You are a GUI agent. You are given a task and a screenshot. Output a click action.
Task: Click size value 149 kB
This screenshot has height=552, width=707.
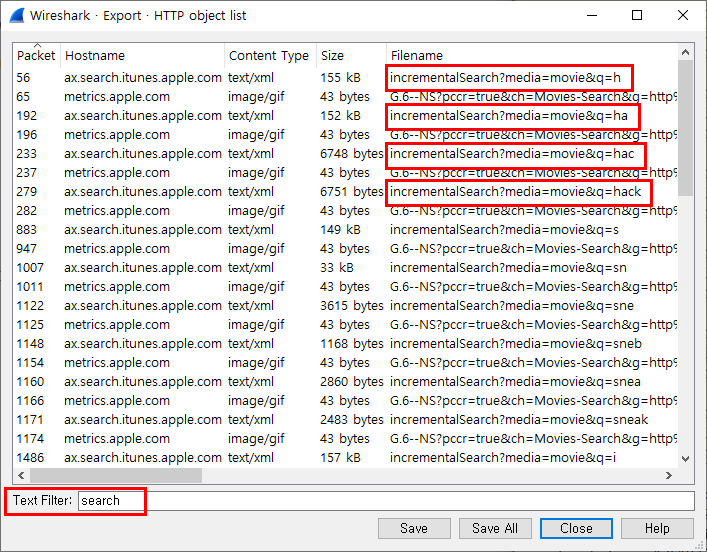pyautogui.click(x=340, y=230)
